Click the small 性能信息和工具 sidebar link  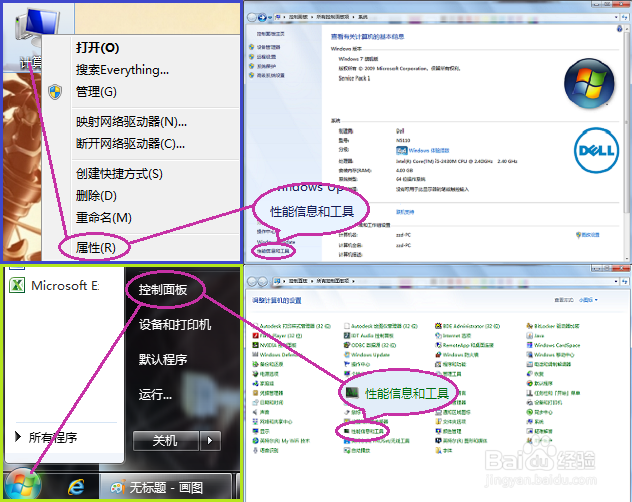click(273, 251)
